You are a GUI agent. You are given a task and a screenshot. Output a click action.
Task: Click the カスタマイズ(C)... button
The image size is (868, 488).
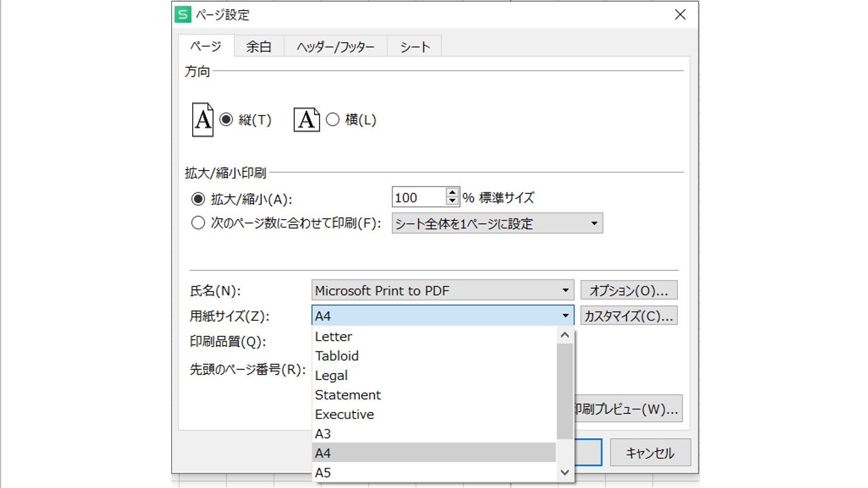point(629,316)
